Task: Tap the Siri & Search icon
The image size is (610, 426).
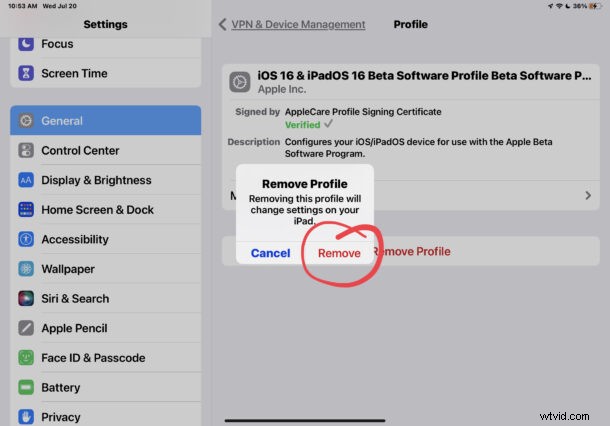Action: click(26, 298)
